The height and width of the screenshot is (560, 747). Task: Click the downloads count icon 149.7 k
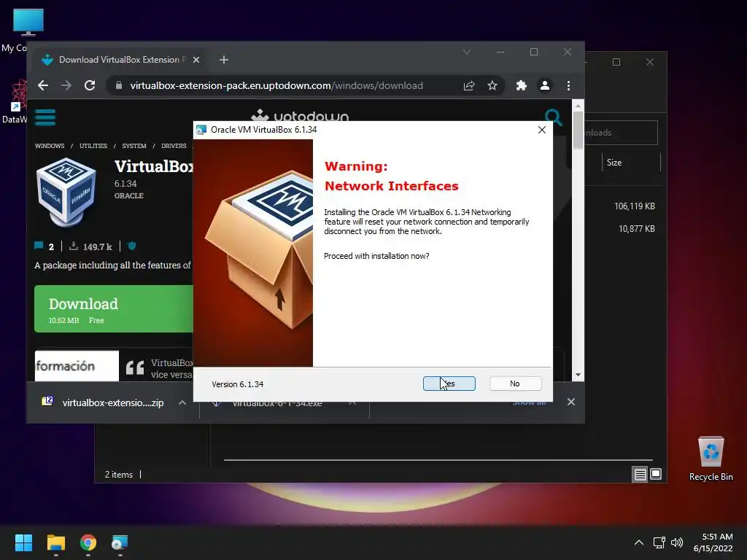point(74,246)
